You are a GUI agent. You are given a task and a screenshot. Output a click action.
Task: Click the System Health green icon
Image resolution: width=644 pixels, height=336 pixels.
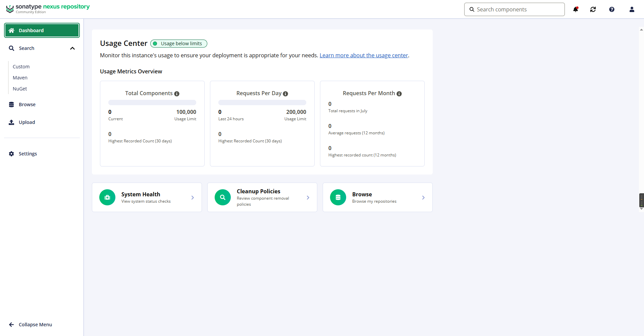click(x=107, y=197)
